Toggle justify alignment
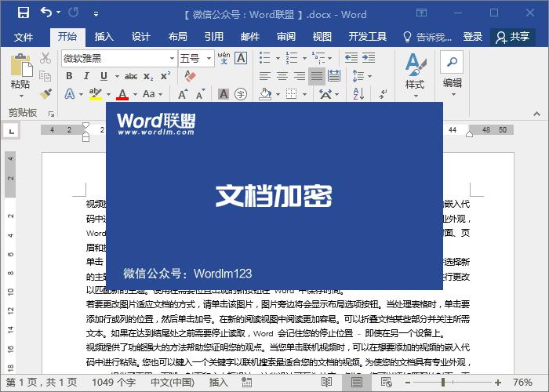 coord(317,76)
